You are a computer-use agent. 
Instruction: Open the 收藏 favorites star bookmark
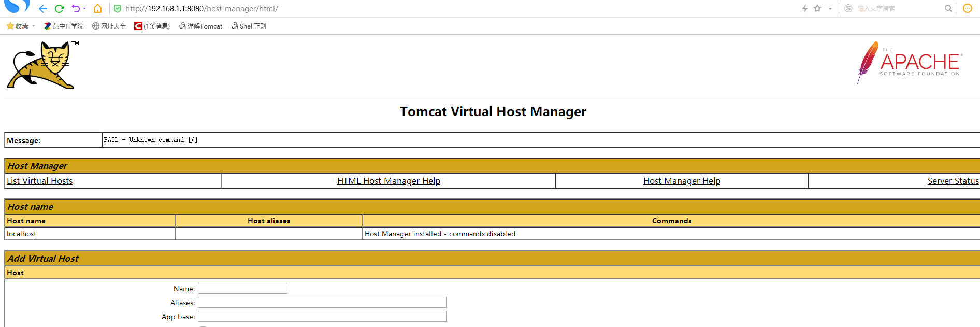(18, 26)
